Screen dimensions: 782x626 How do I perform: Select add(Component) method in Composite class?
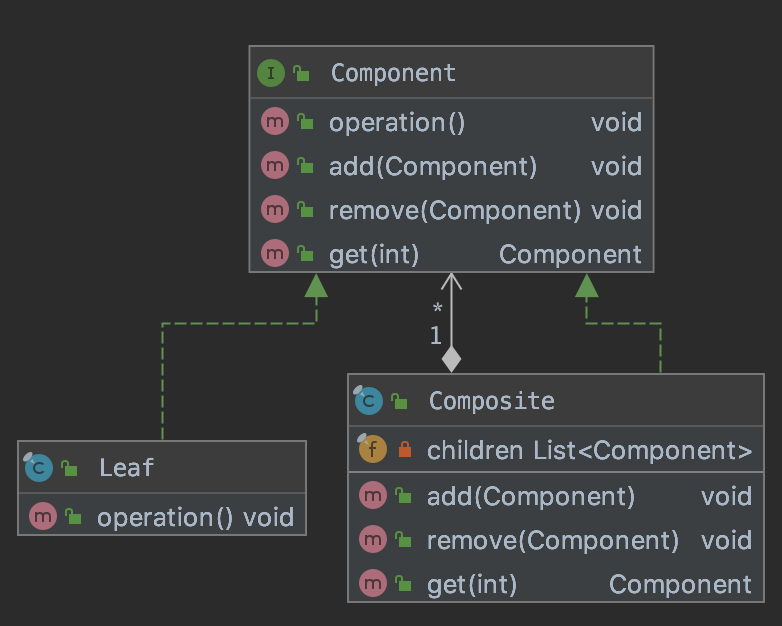pos(556,496)
